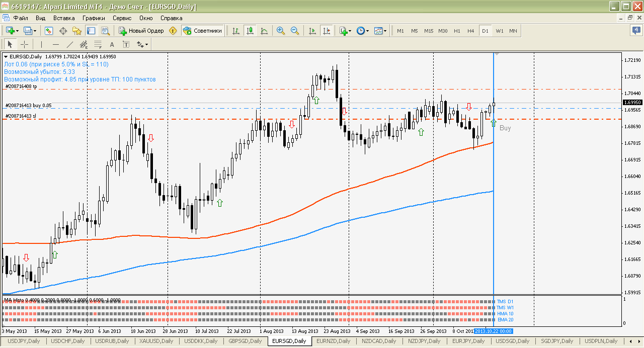Viewport: 644px width, 348px height.
Task: Toggle Советники expert advisors on or off
Action: [x=202, y=31]
